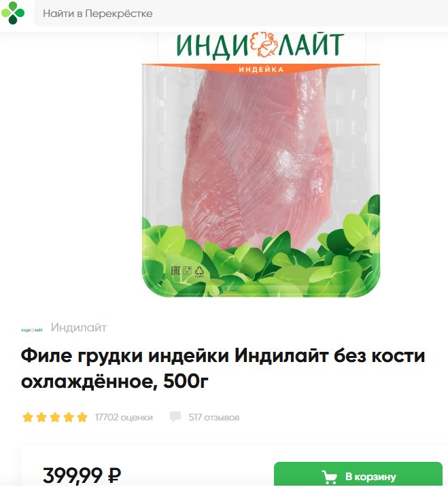448x487 pixels.
Task: Click the fifth rating star
Action: [82, 417]
